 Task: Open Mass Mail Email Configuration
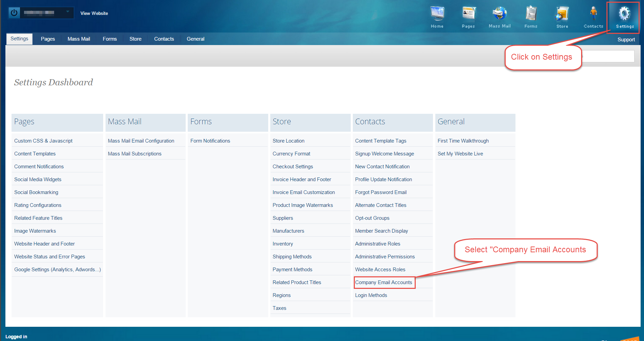tap(141, 141)
